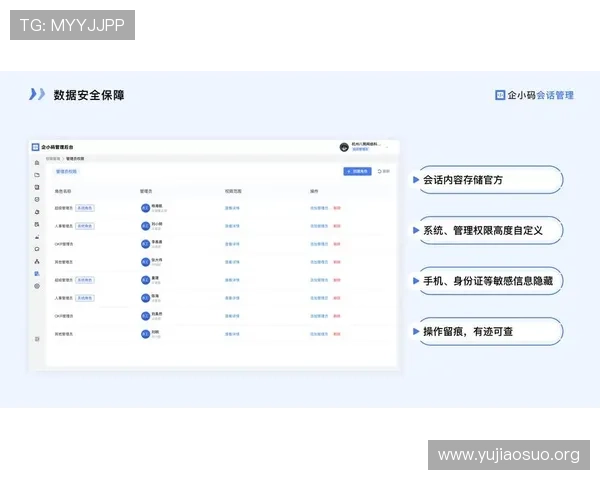Click 添加管理员 in the second 人事管理员 row
The width and height of the screenshot is (600, 480).
click(319, 298)
